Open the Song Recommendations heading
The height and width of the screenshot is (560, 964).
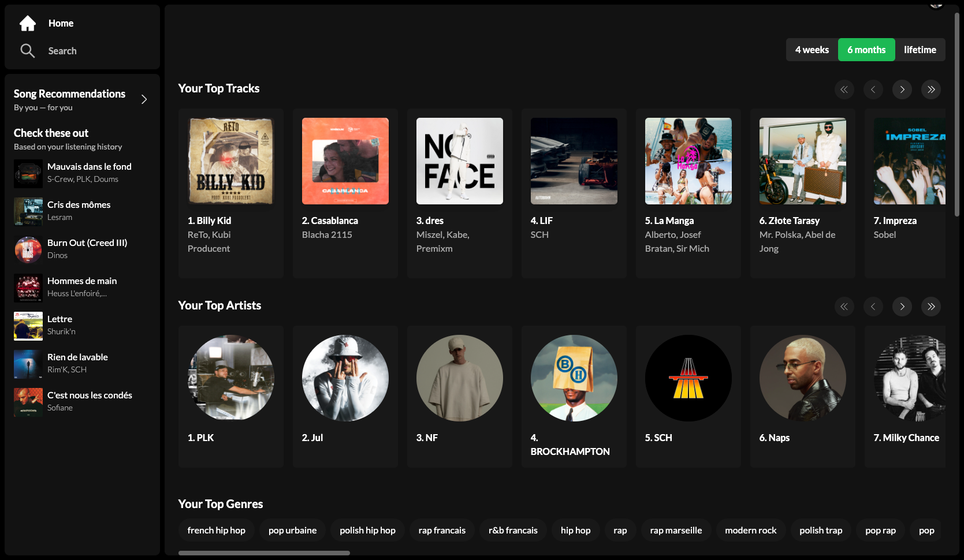click(x=69, y=94)
